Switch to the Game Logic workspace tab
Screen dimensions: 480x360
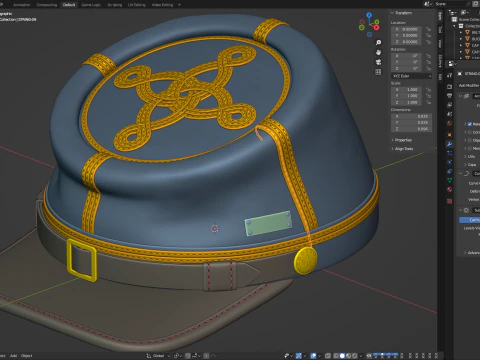pyautogui.click(x=91, y=5)
